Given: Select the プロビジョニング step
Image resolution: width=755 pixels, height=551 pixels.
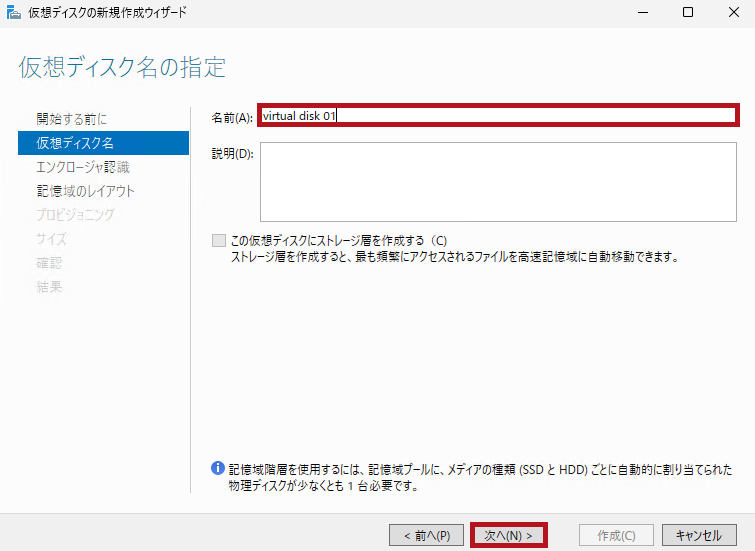Looking at the screenshot, I should [75, 215].
